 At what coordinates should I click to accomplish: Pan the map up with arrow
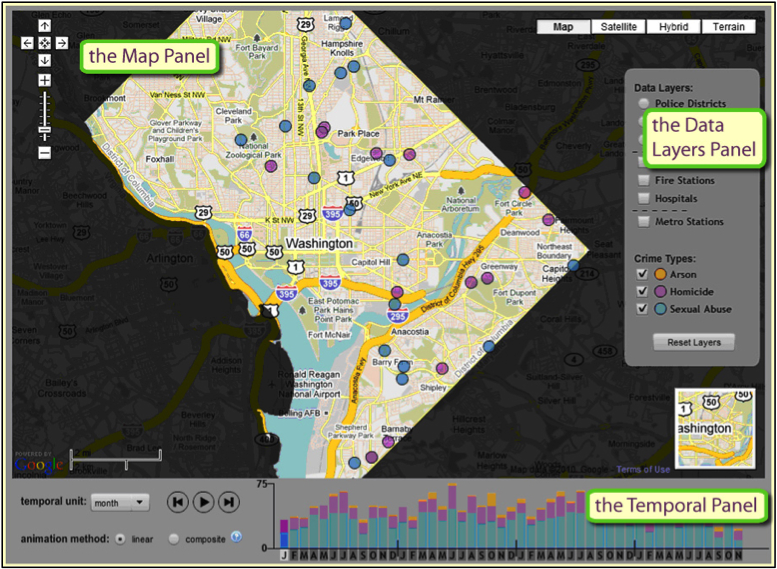pyautogui.click(x=44, y=25)
